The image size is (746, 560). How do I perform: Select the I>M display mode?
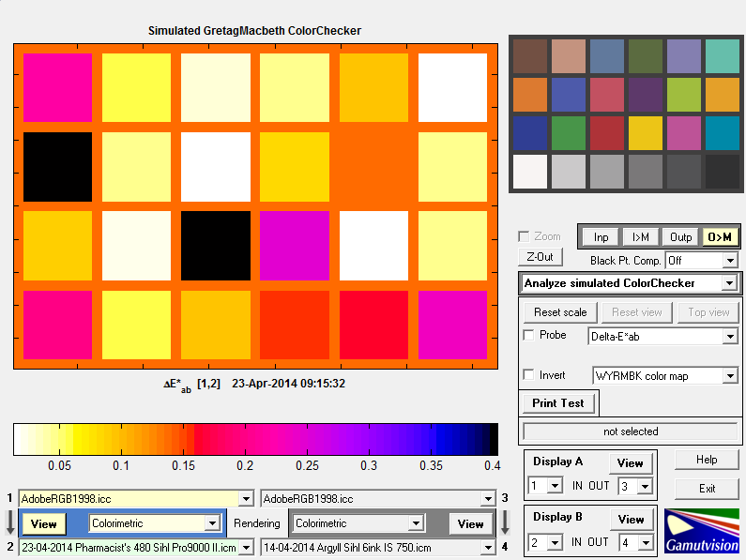point(641,237)
